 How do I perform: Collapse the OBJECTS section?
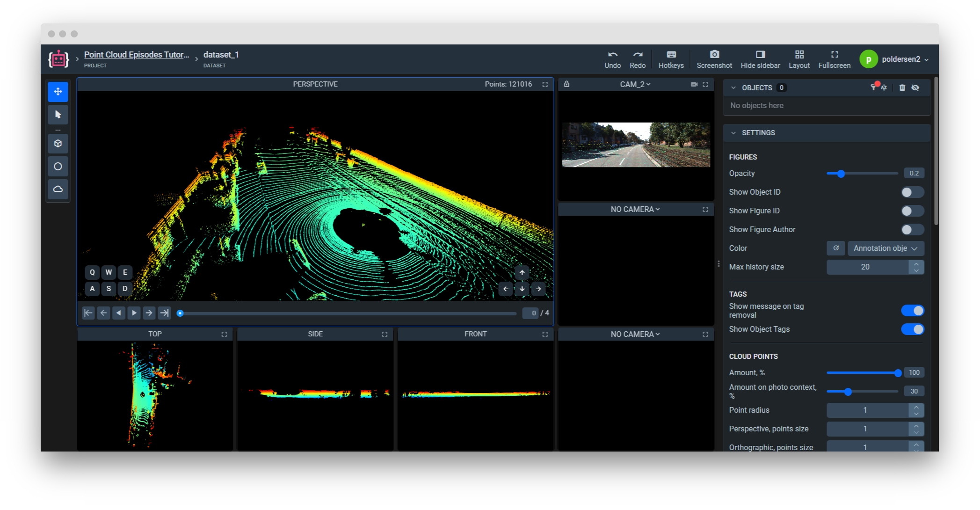coord(733,87)
